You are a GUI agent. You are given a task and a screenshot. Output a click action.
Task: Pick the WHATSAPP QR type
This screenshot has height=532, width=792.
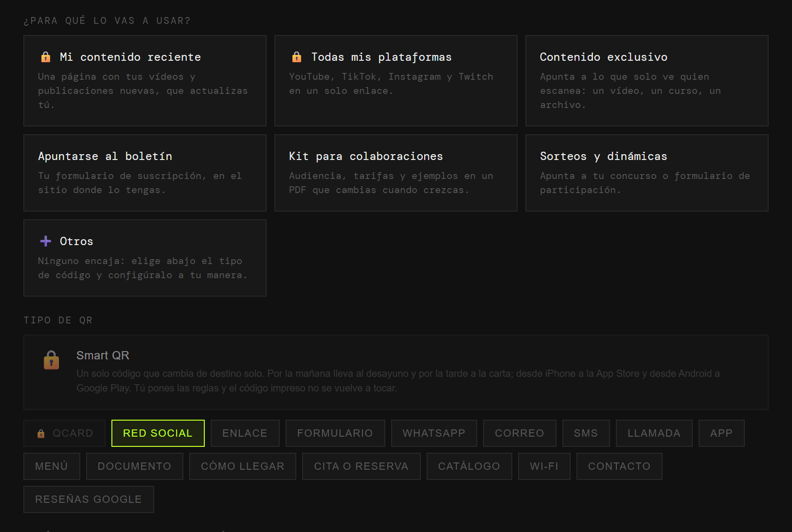point(434,433)
